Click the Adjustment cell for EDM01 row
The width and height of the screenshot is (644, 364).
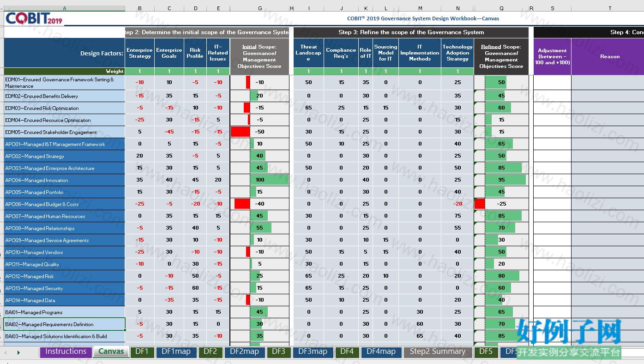point(553,82)
